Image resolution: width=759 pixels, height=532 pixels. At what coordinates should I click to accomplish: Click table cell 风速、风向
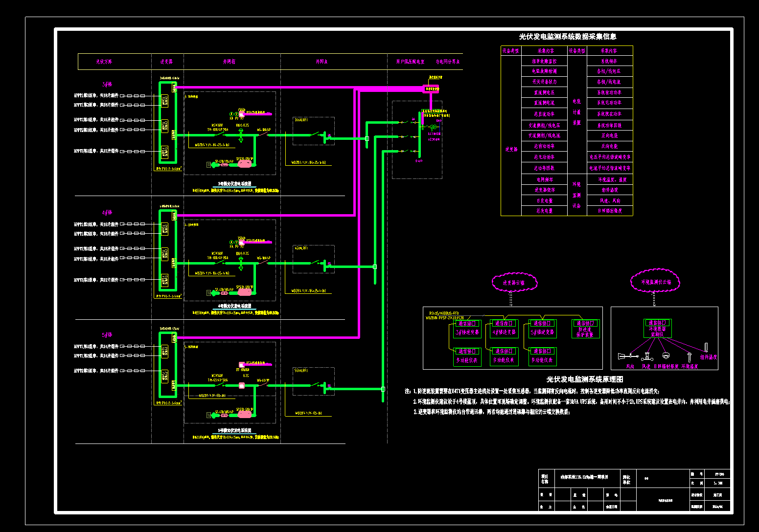[609, 200]
